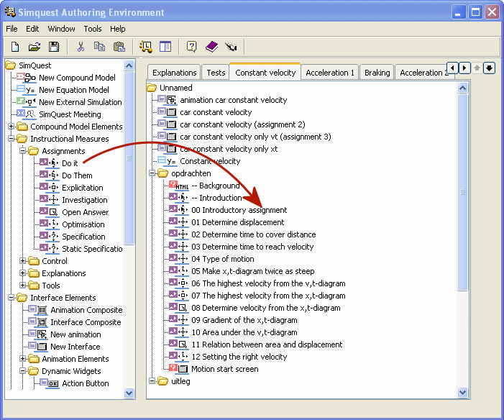Switch to the Explanations tab
504x420 pixels.
[x=174, y=73]
